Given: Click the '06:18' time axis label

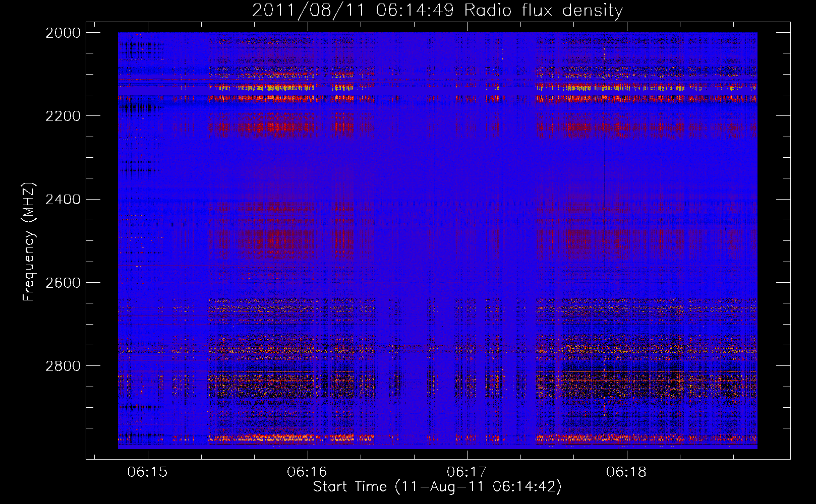Looking at the screenshot, I should (626, 472).
